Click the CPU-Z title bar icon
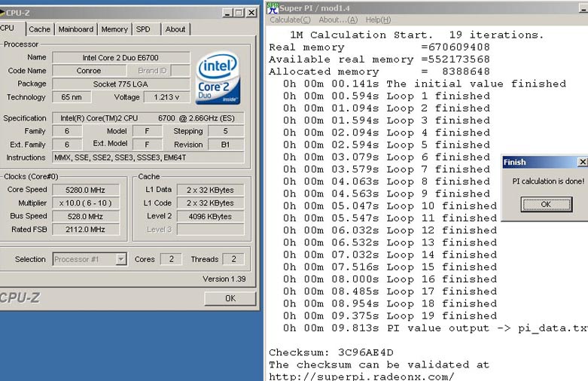Image resolution: width=588 pixels, height=381 pixels. [2, 13]
